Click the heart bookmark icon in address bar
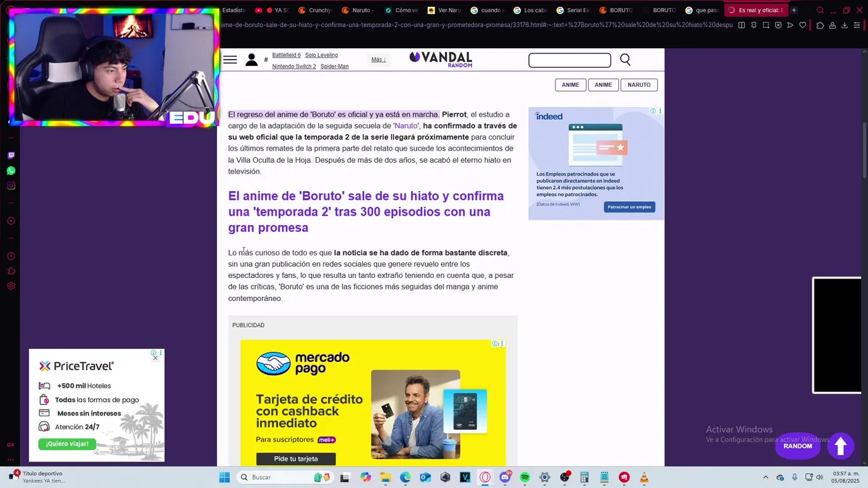The width and height of the screenshot is (868, 488). tap(803, 25)
